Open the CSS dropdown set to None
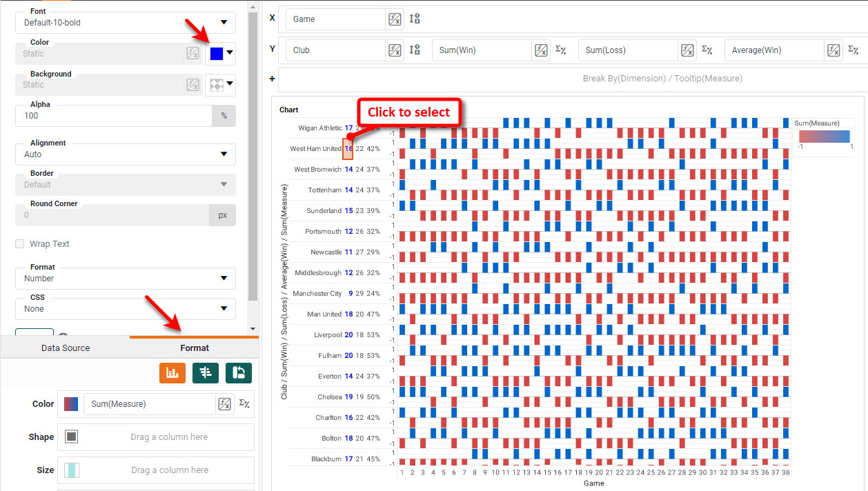Viewport: 868px width, 491px height. tap(126, 309)
